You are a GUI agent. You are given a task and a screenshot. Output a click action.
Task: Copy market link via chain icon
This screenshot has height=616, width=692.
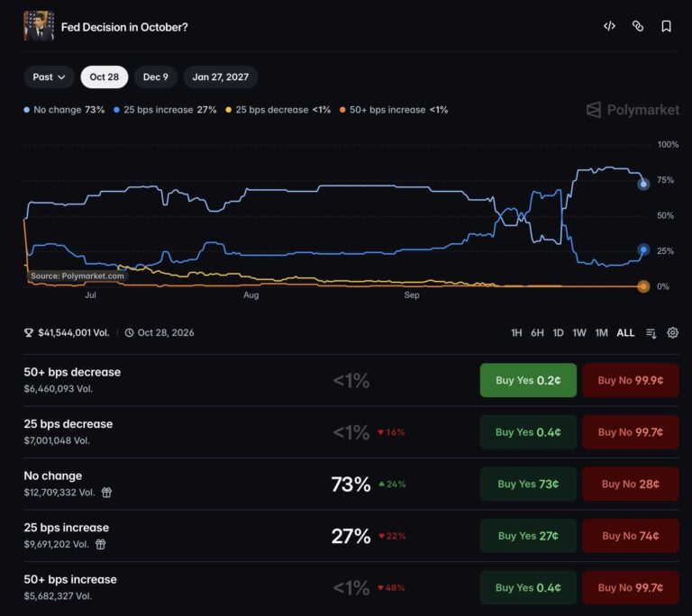click(638, 26)
